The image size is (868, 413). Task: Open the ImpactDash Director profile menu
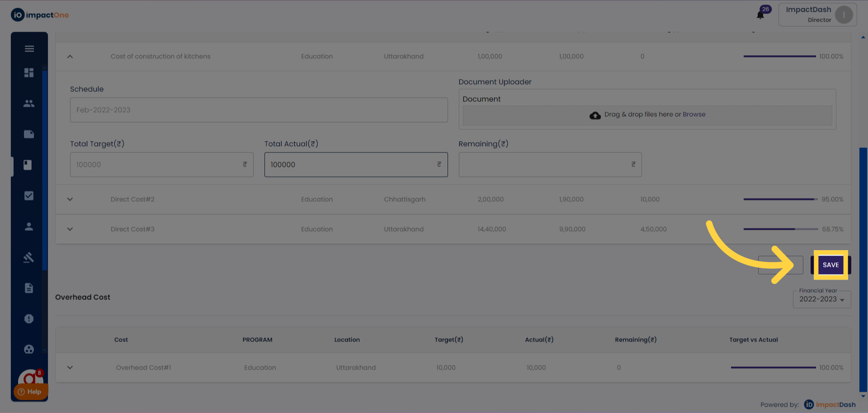click(817, 15)
